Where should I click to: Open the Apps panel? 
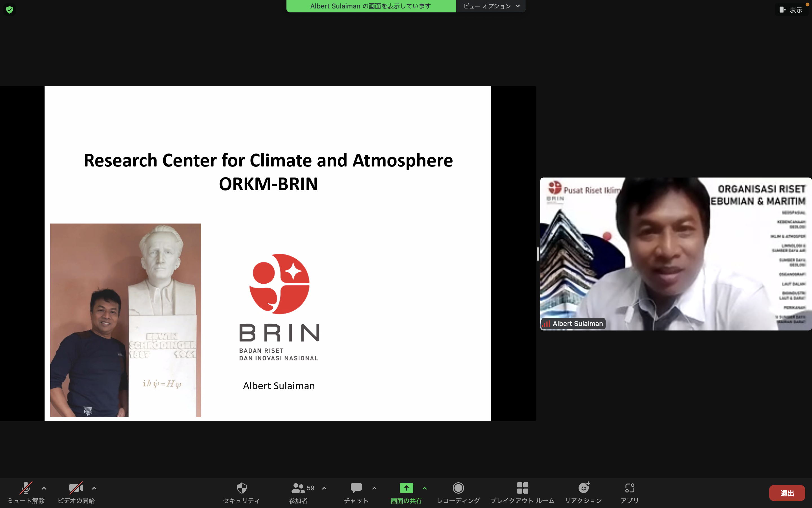(630, 492)
